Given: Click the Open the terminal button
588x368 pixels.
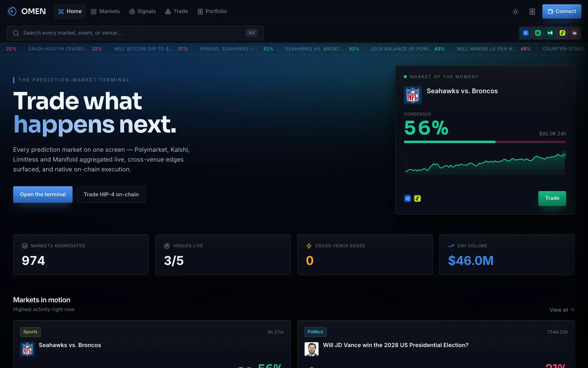Looking at the screenshot, I should pyautogui.click(x=43, y=194).
